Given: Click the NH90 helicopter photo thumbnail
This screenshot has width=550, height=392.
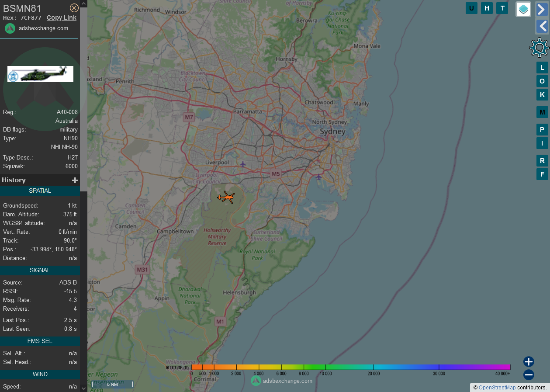Looking at the screenshot, I should tap(40, 74).
